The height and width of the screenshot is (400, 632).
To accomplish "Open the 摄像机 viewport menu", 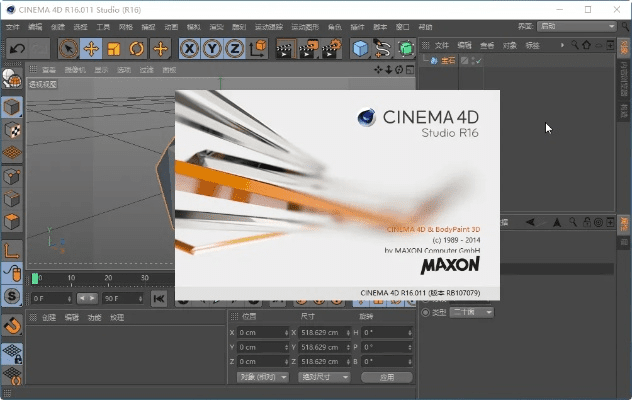I will pos(75,70).
